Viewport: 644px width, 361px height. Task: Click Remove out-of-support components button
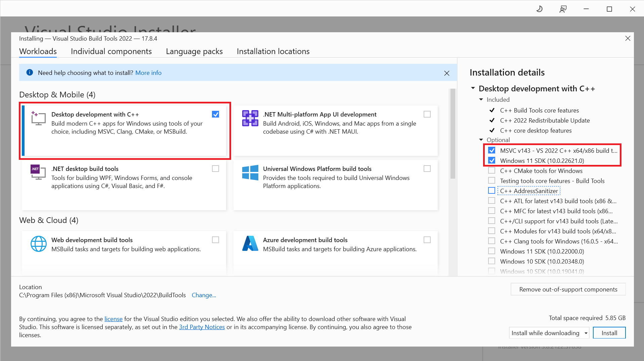click(x=568, y=289)
